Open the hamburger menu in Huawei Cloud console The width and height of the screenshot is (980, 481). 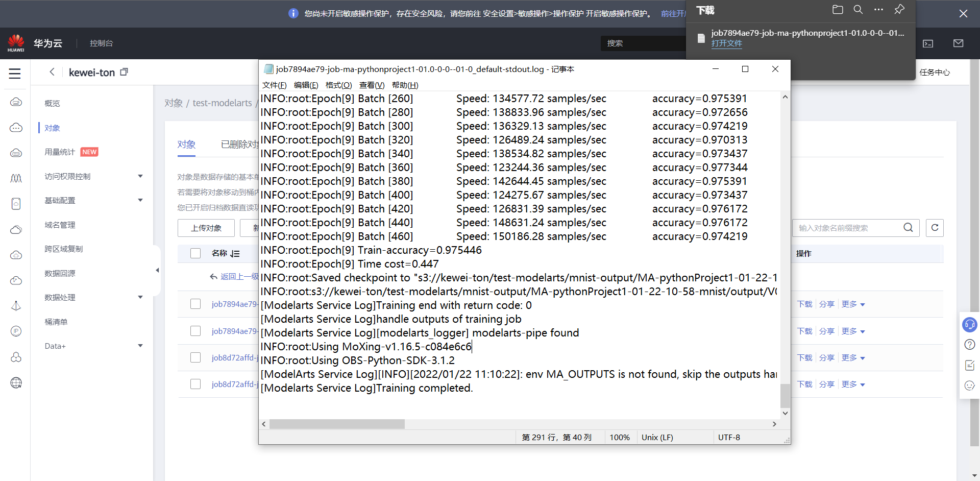tap(15, 74)
